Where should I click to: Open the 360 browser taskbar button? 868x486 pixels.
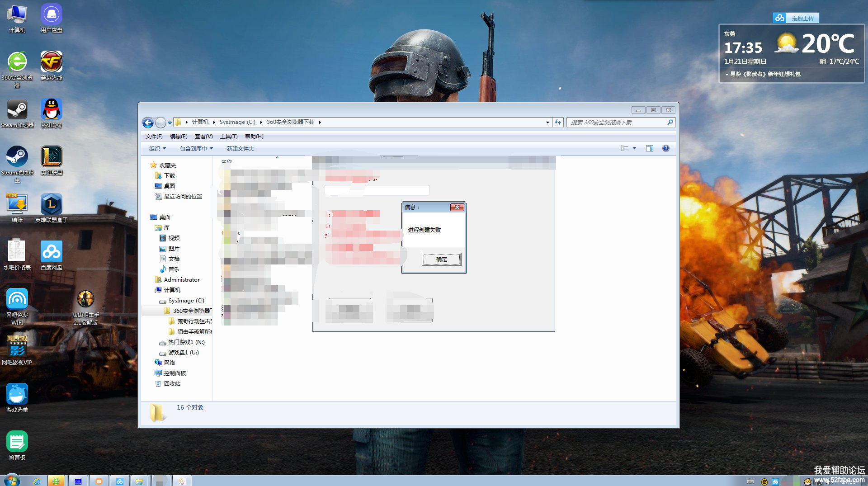pyautogui.click(x=56, y=481)
